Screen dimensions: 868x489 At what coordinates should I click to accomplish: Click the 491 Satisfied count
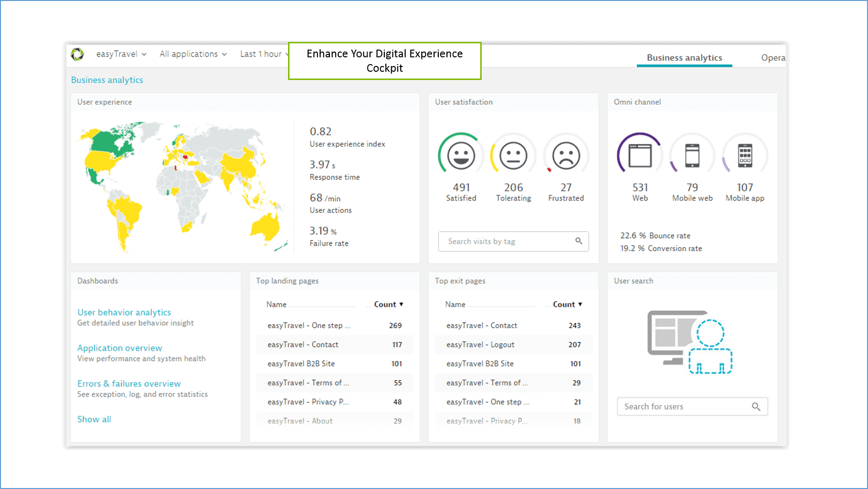[x=461, y=187]
